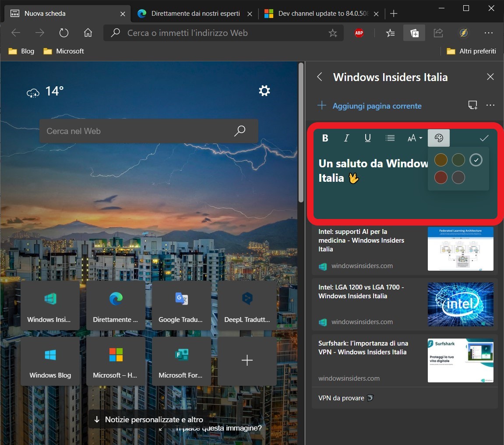
Task: Click the Cerca nel Web search box
Action: tap(148, 131)
